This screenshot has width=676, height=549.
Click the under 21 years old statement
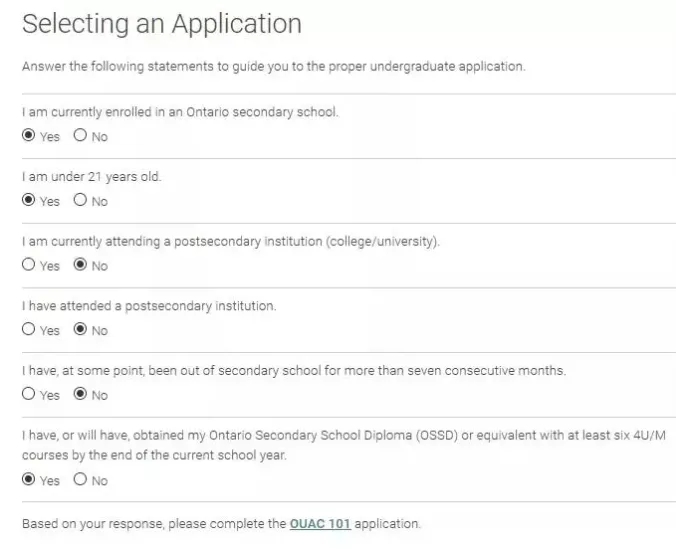91,177
